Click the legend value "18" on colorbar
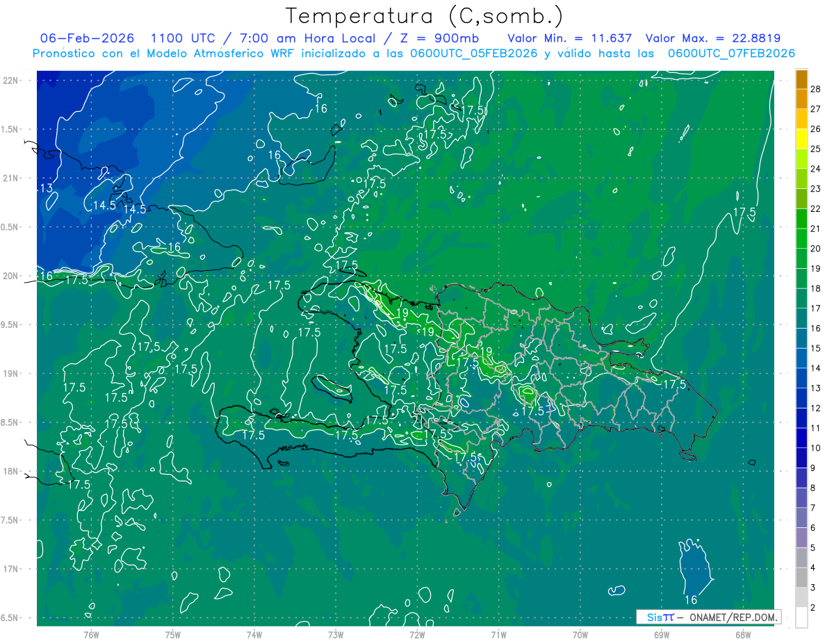Screen dimensions: 834x644 click(x=815, y=288)
